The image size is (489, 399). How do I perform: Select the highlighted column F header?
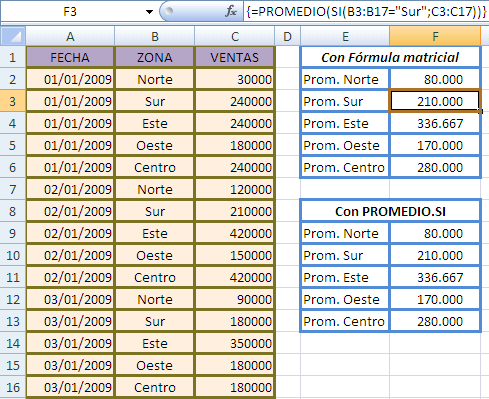coord(435,36)
